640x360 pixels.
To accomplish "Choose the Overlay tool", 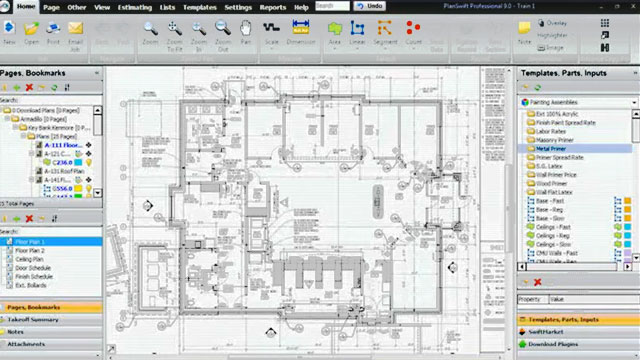I will point(552,23).
